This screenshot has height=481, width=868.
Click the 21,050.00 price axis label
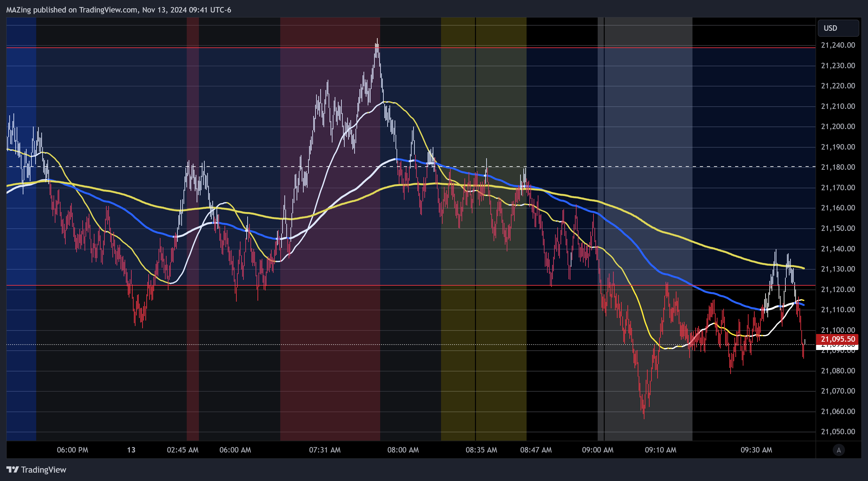click(x=838, y=431)
